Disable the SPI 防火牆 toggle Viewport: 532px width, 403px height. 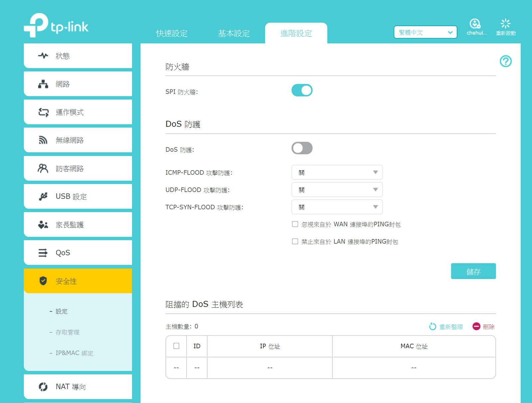click(302, 90)
